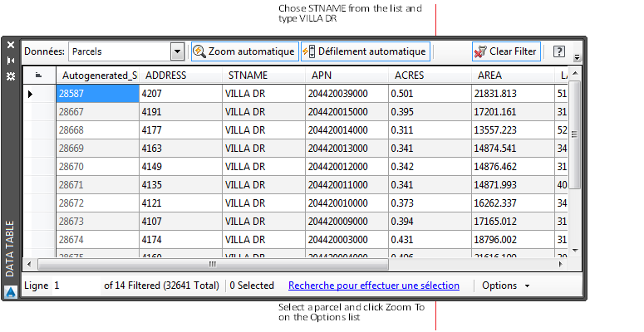This screenshot has width=644, height=332.
Task: Select address cell 4191
Action: (x=180, y=112)
